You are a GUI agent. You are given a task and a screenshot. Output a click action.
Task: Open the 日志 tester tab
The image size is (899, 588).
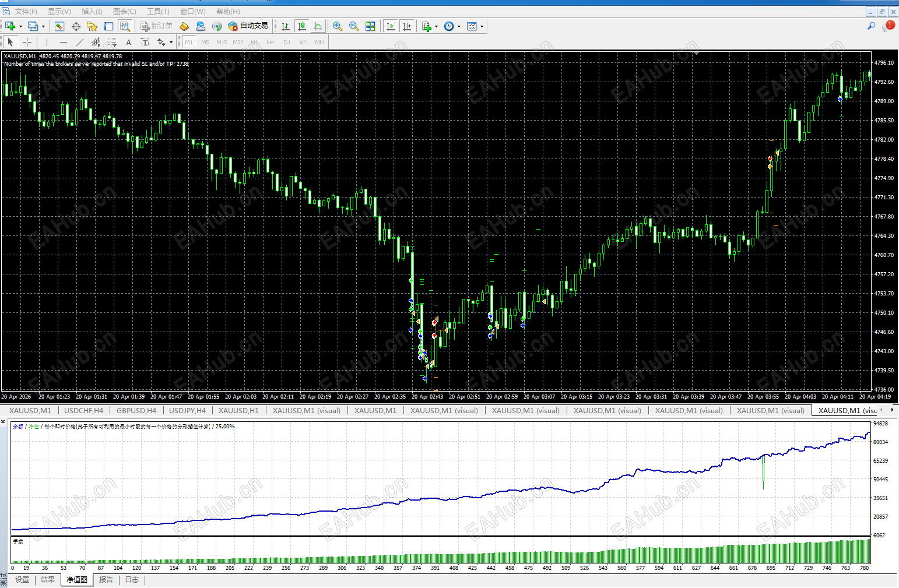pos(132,580)
